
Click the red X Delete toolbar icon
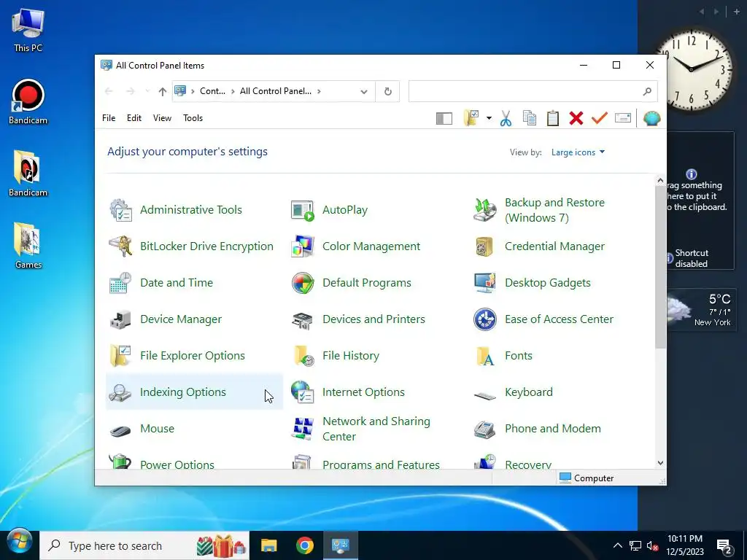576,118
